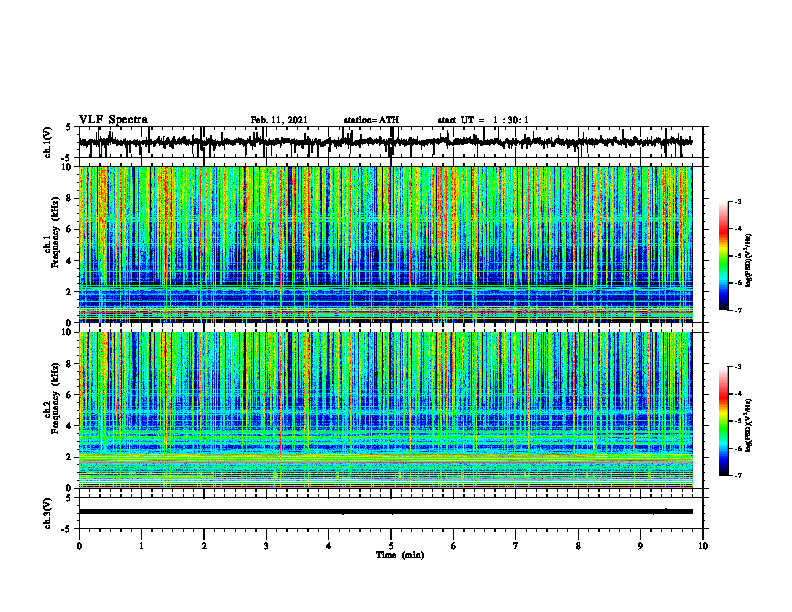
Task: Click time axis tick label "1"
Action: pyautogui.click(x=141, y=546)
